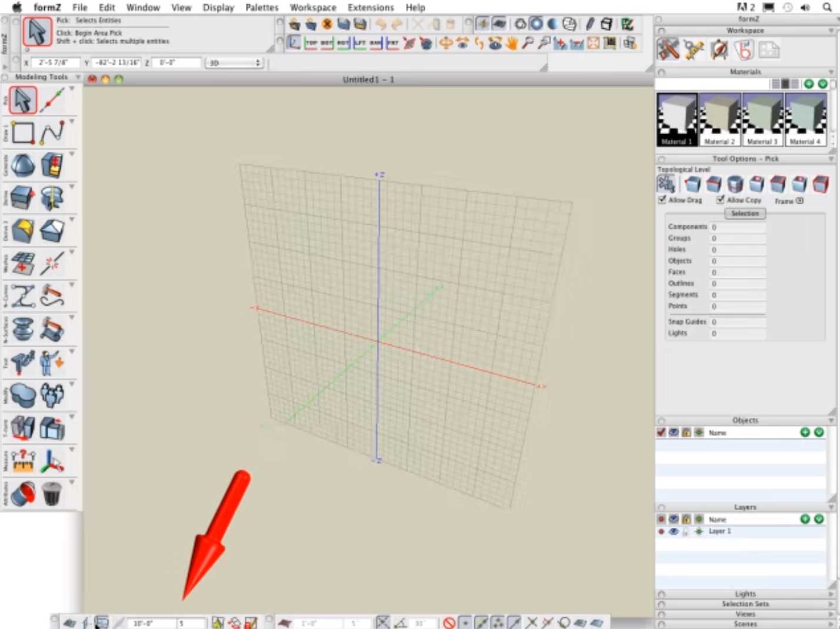This screenshot has width=840, height=629.
Task: Select the Material 2 swatch
Action: 720,119
